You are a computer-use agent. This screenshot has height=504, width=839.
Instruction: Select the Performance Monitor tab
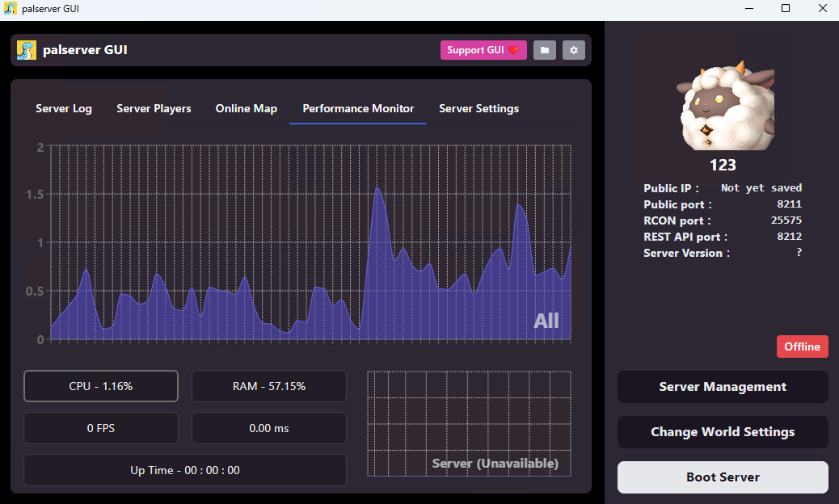(358, 108)
